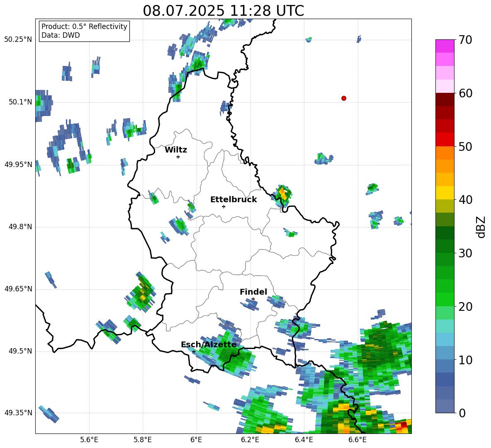Click the colorbar tick value 20
Image resolution: width=491 pixels, height=448 pixels.
(465, 307)
